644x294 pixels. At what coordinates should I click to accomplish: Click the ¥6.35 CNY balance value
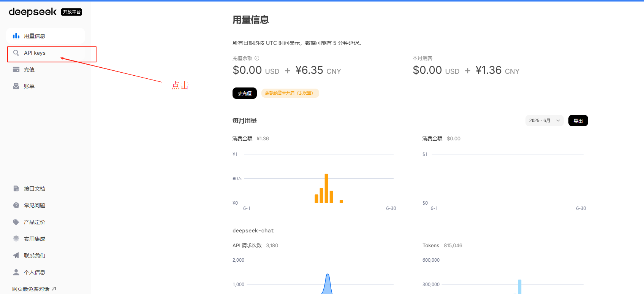pyautogui.click(x=318, y=70)
